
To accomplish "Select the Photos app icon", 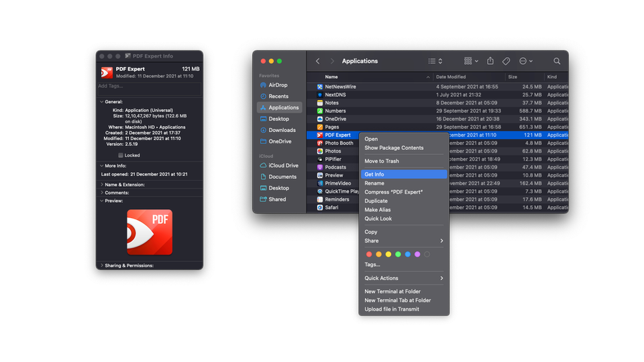I will [320, 151].
